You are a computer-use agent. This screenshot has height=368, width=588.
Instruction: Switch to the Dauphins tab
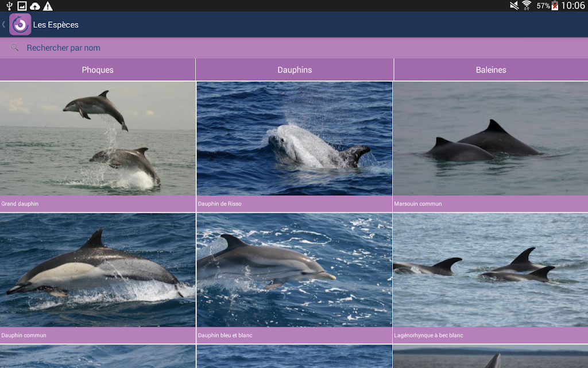(x=295, y=70)
